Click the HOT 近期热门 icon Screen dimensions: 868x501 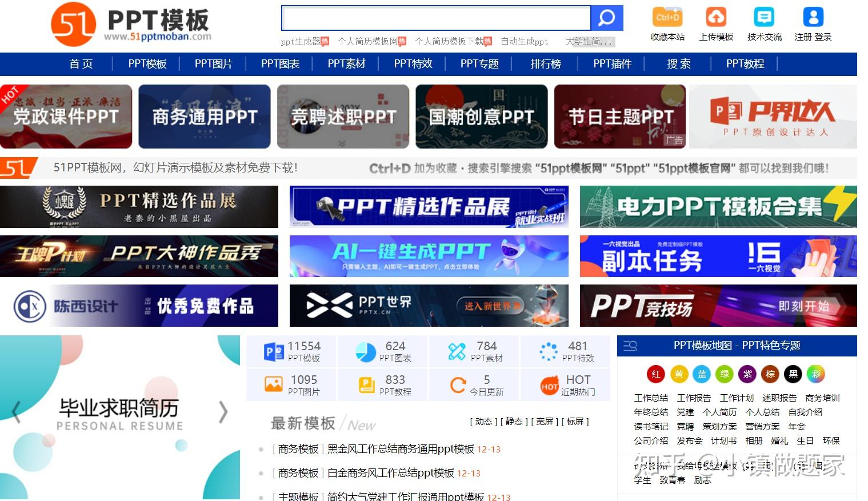pos(549,386)
